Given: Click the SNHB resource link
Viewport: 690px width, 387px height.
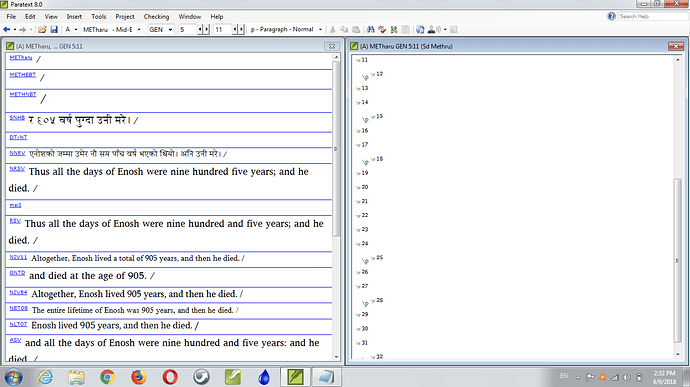Looking at the screenshot, I should tap(17, 118).
